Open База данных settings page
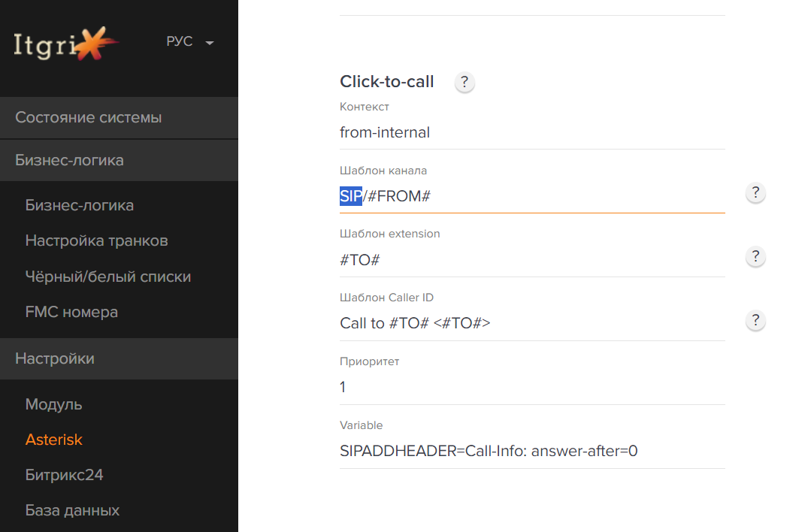Screen dimensions: 811x532 coord(72,510)
